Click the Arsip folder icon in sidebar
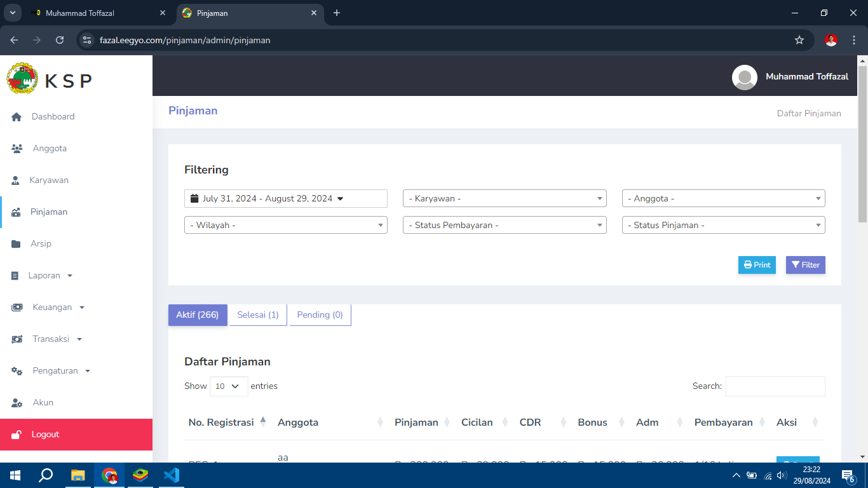The height and width of the screenshot is (488, 868). point(17,244)
